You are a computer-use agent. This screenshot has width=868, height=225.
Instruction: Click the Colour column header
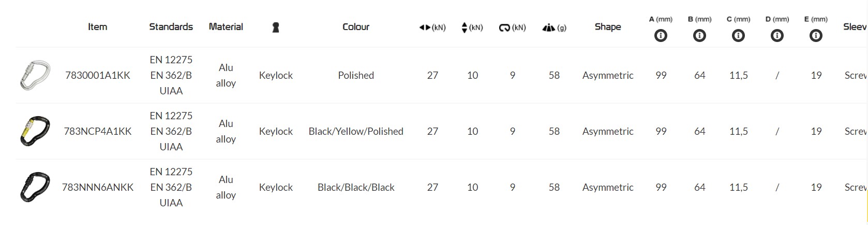click(x=356, y=26)
